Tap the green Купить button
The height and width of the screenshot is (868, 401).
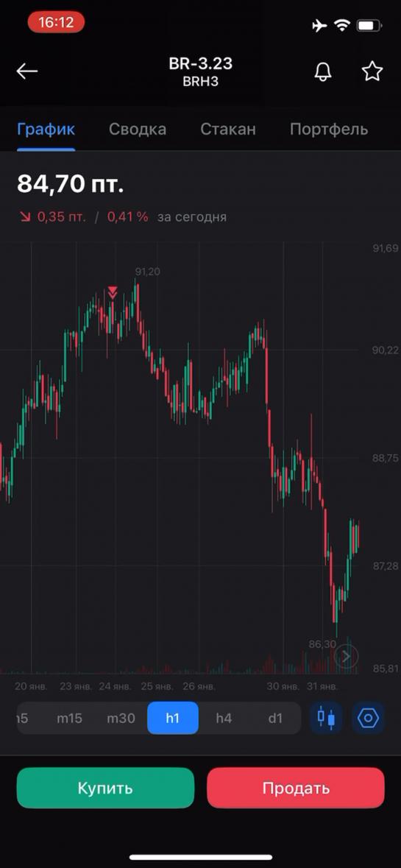105,788
